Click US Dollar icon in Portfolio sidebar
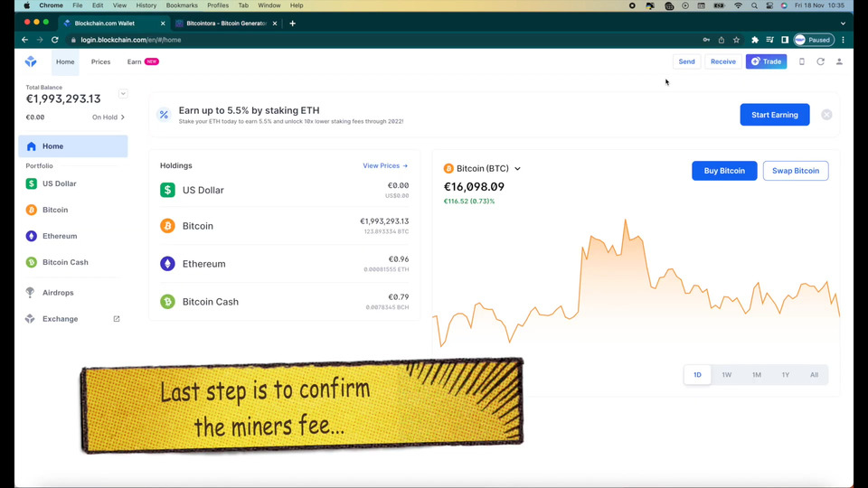This screenshot has width=868, height=488. [32, 183]
